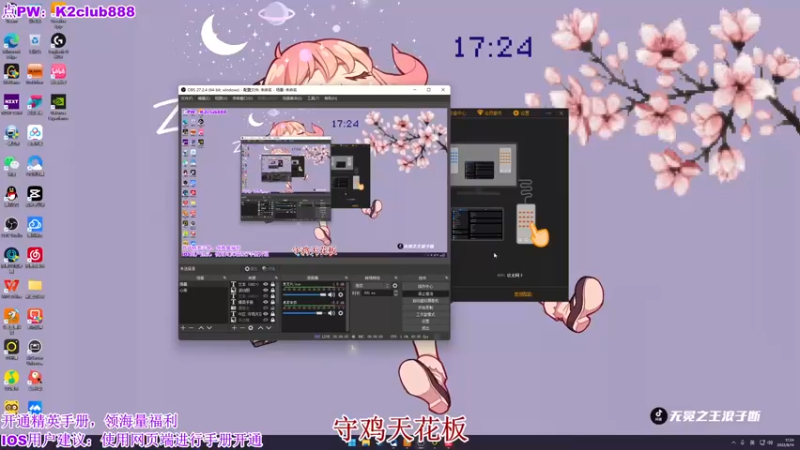Mute the 桌面音频 mixer channel speaker icon
Screen dimensions: 800x450
point(332,313)
